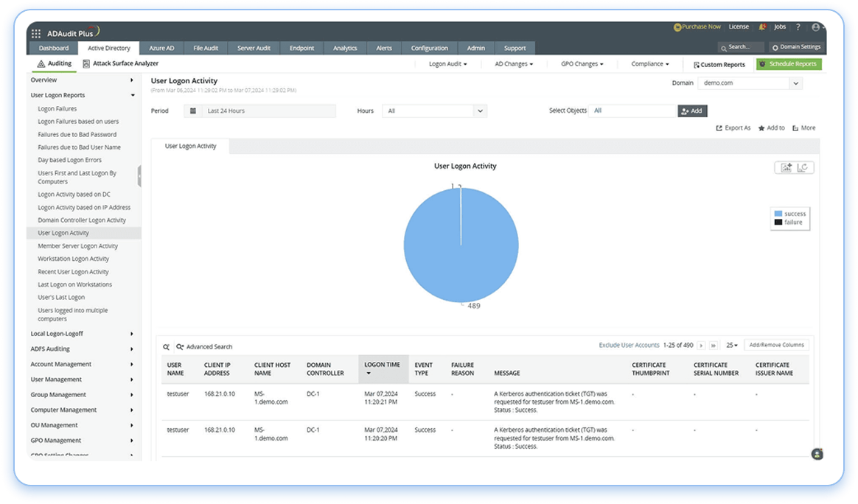This screenshot has width=858, height=504.
Task: Collapse User Logon Reports section
Action: (133, 95)
